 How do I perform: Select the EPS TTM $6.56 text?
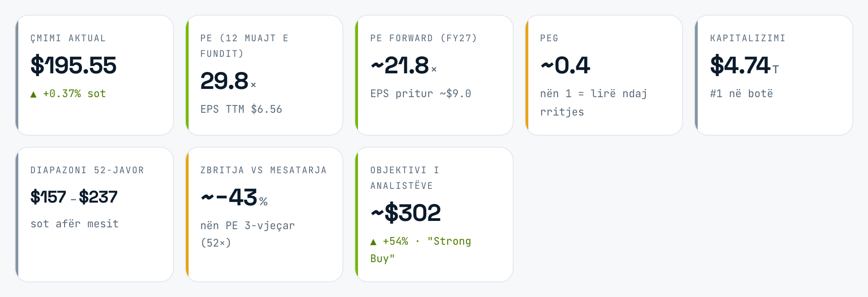[241, 109]
